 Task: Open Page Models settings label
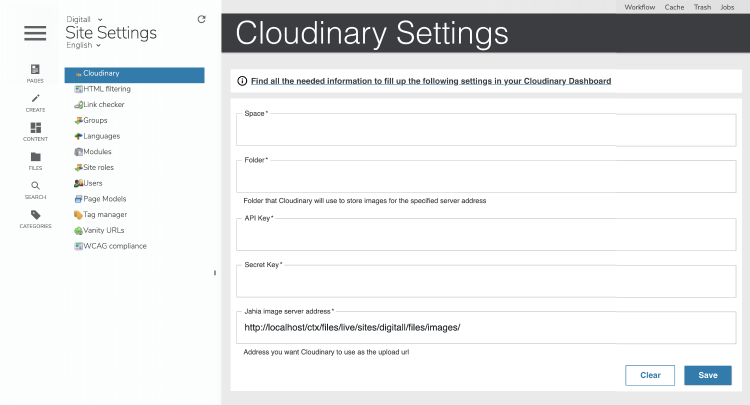click(x=105, y=199)
